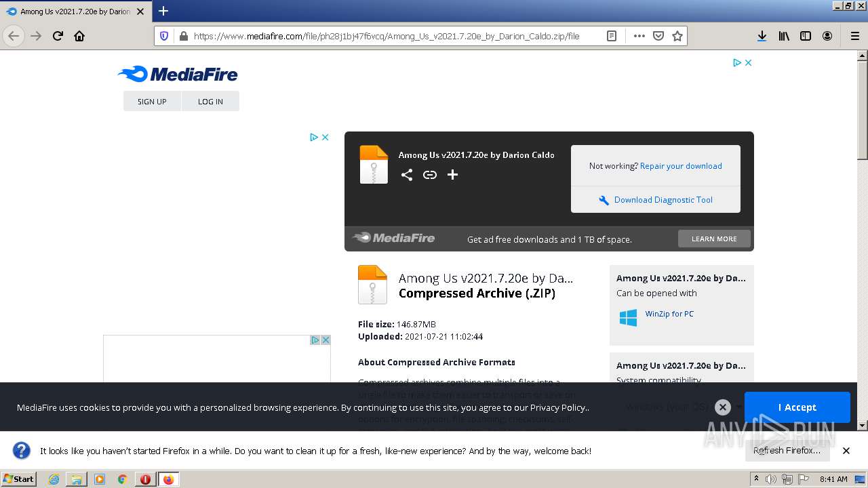Click LEARN MORE about ad free downloads
Viewport: 868px width, 488px height.
(x=714, y=239)
